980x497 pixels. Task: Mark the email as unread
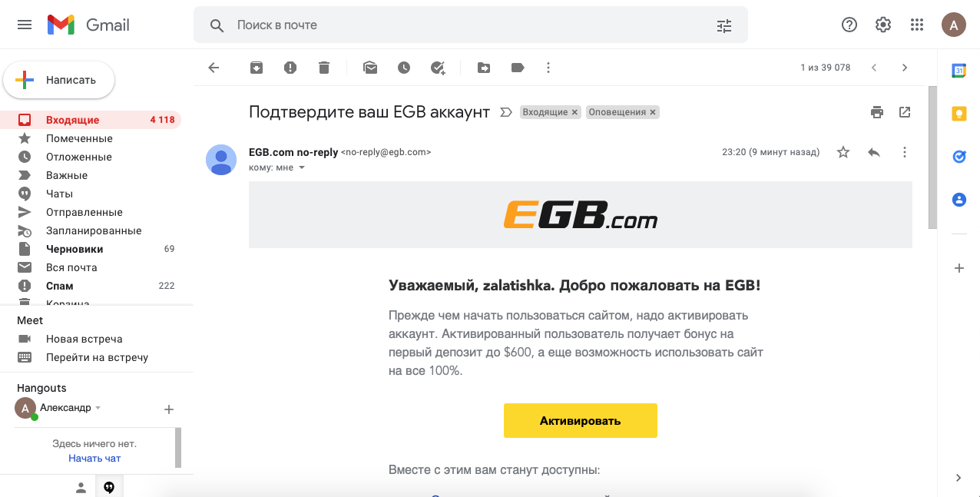[370, 68]
